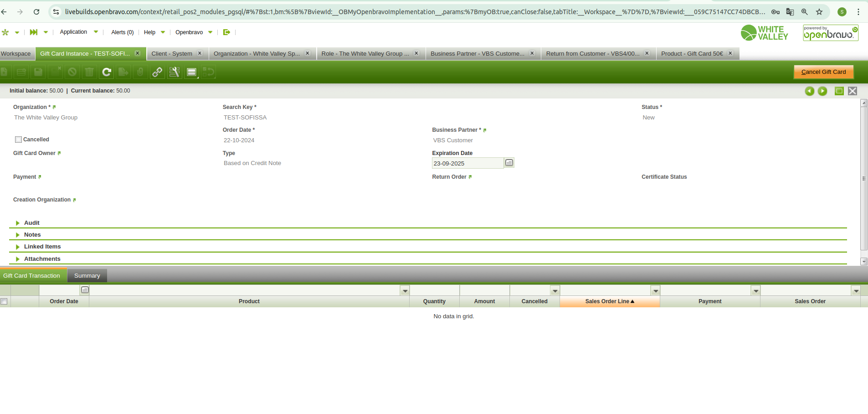Image resolution: width=868 pixels, height=414 pixels.
Task: Click the green logout icon
Action: pos(226,32)
